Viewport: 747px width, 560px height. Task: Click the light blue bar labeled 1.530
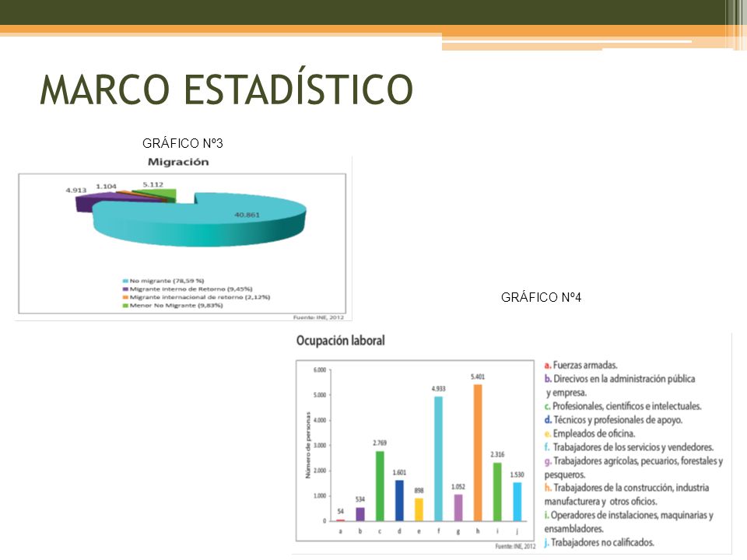pyautogui.click(x=517, y=502)
